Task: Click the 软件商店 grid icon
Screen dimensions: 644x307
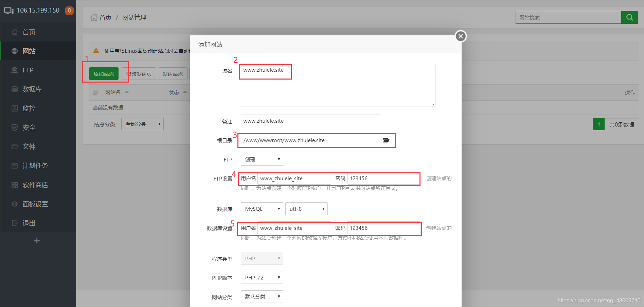Action: point(15,185)
